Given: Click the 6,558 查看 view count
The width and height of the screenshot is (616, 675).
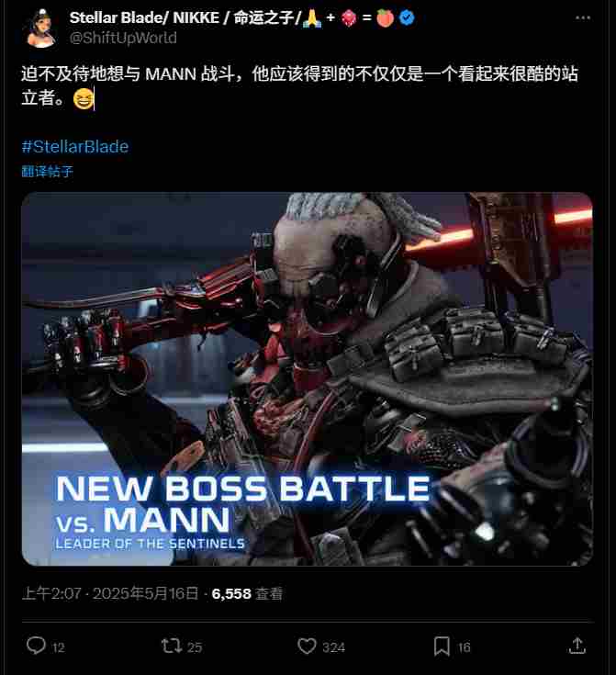Looking at the screenshot, I should (x=247, y=593).
